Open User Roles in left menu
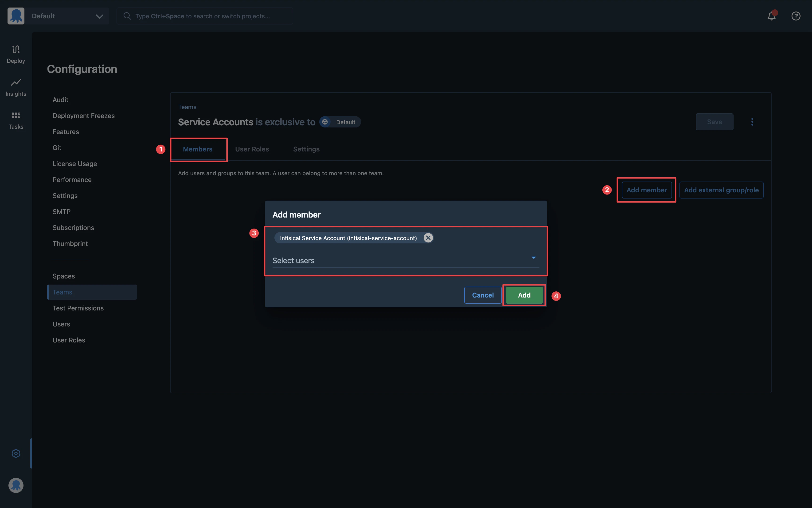Viewport: 812px width, 508px height. click(69, 340)
